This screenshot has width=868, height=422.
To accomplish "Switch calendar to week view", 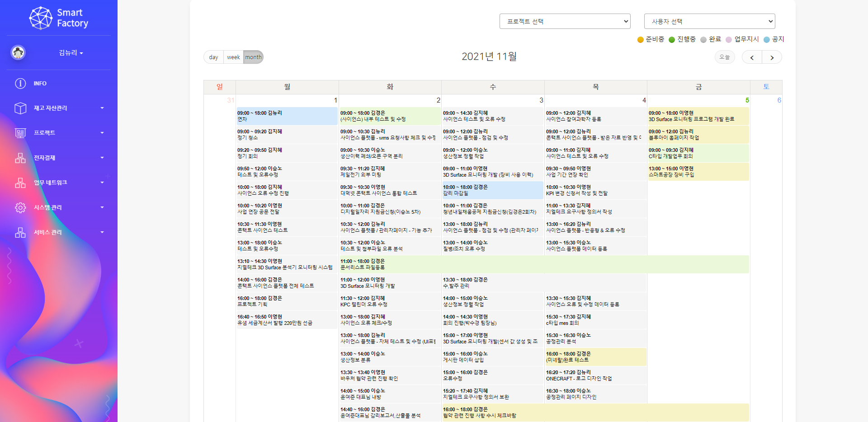I will click(233, 57).
